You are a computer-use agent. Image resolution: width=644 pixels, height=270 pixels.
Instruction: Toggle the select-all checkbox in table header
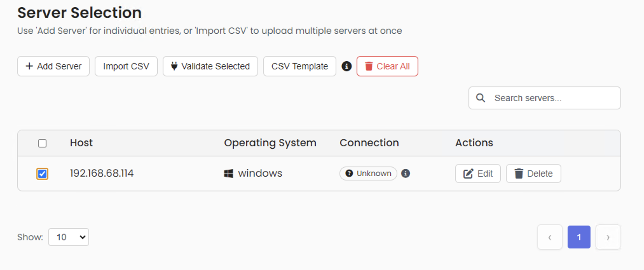[x=42, y=143]
